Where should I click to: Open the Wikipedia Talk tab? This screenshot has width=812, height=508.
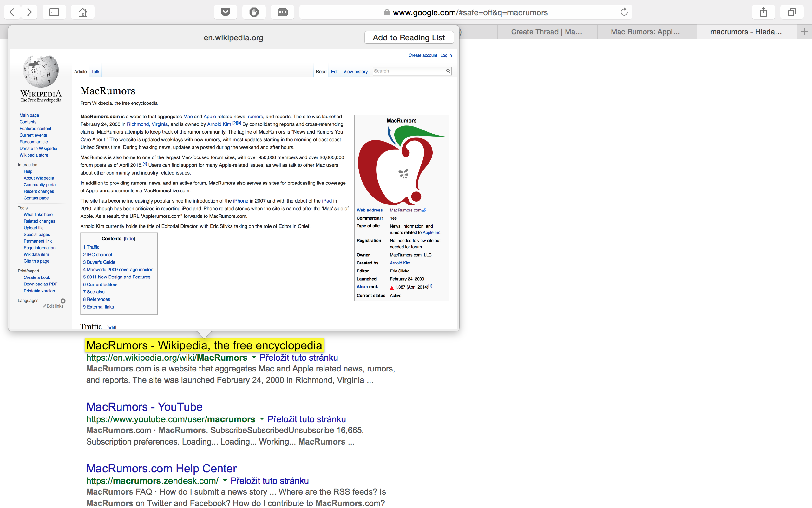[95, 72]
